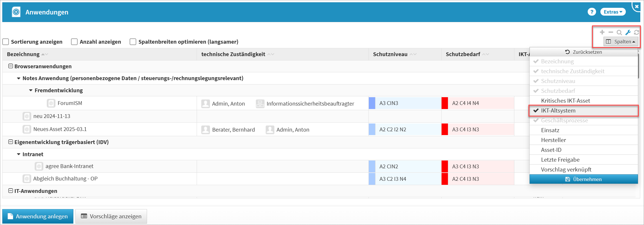Click red Schutzbedarf swatch in ForumISM row

click(445, 103)
